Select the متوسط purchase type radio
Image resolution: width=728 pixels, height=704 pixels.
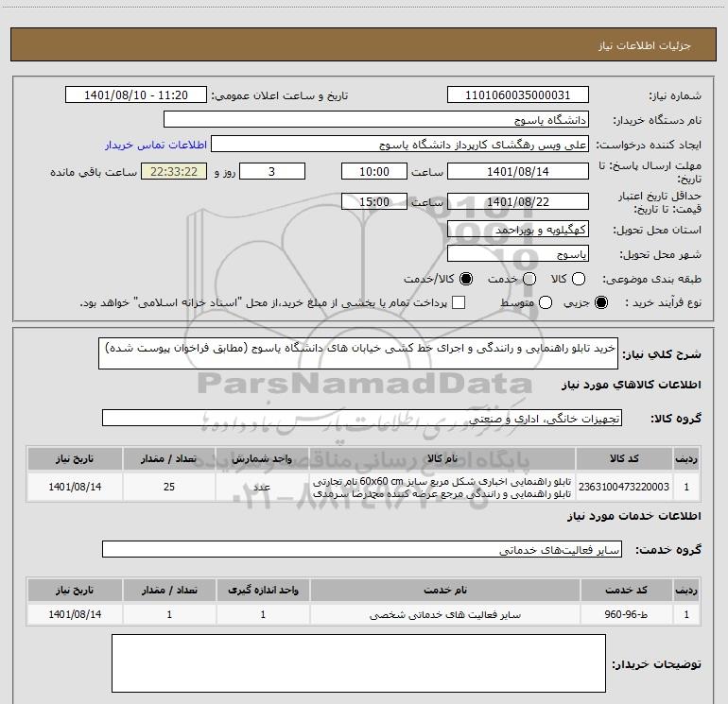[546, 302]
